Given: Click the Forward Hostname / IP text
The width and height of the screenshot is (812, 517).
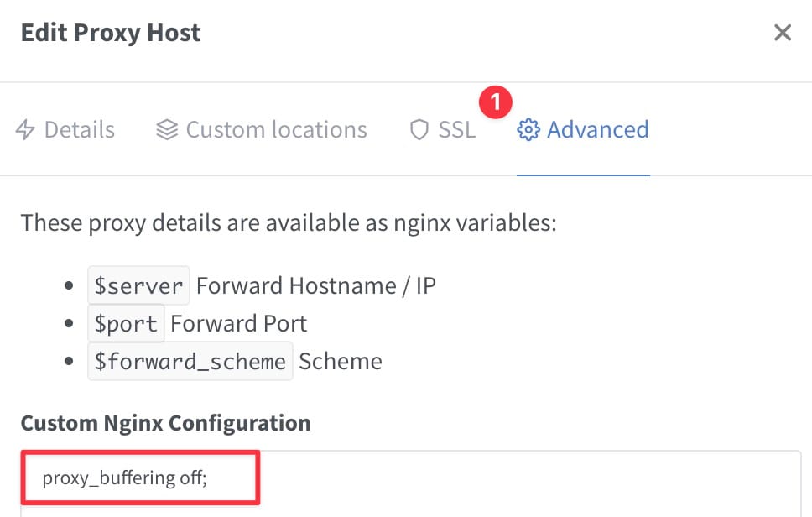Looking at the screenshot, I should (x=316, y=285).
